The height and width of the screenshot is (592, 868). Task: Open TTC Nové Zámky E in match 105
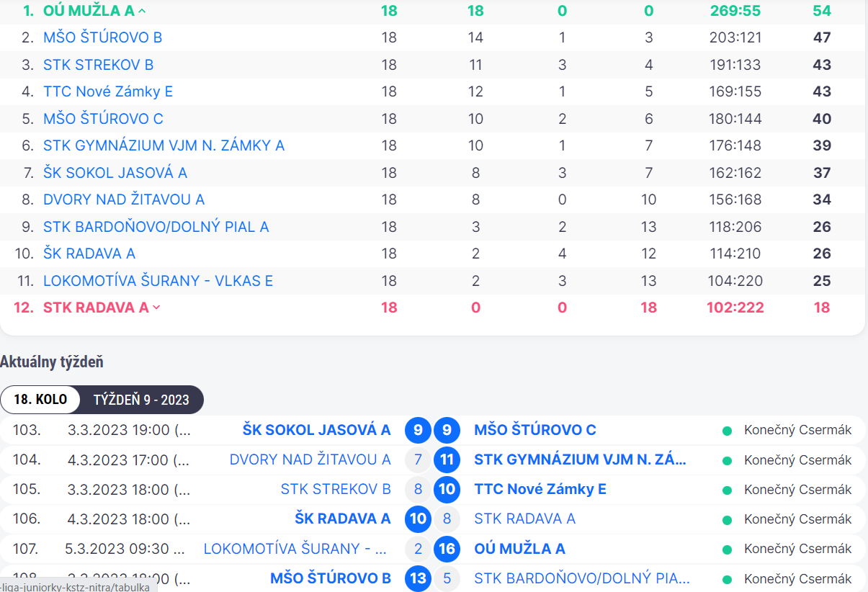pyautogui.click(x=540, y=489)
